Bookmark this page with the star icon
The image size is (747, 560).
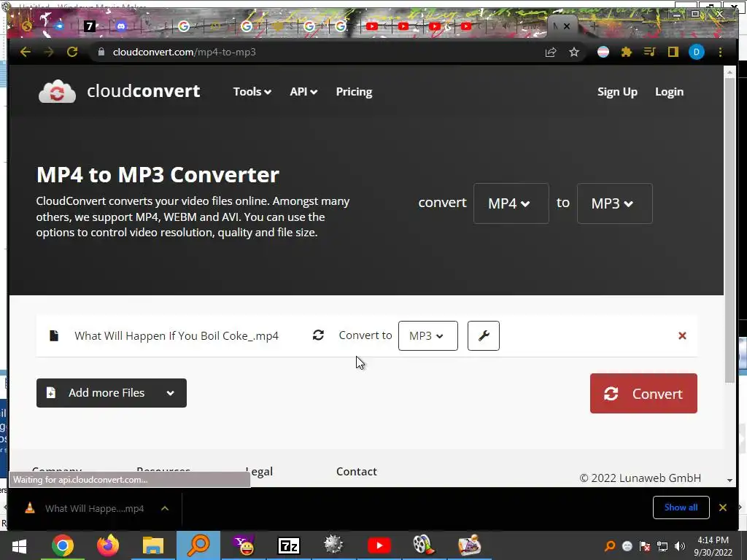pyautogui.click(x=574, y=52)
